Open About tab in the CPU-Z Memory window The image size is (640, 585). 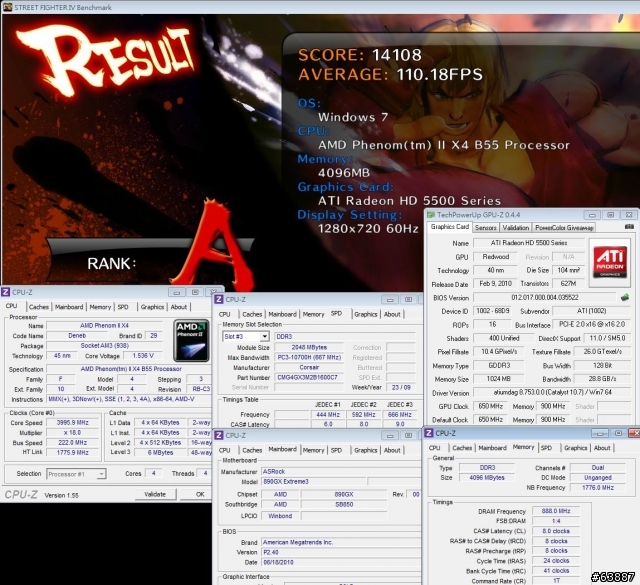pyautogui.click(x=602, y=448)
